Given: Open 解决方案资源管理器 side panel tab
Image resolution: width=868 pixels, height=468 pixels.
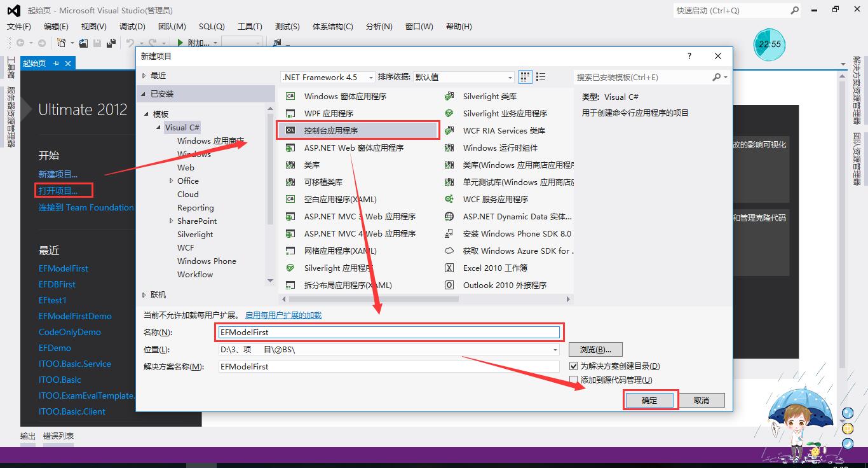Looking at the screenshot, I should click(857, 90).
